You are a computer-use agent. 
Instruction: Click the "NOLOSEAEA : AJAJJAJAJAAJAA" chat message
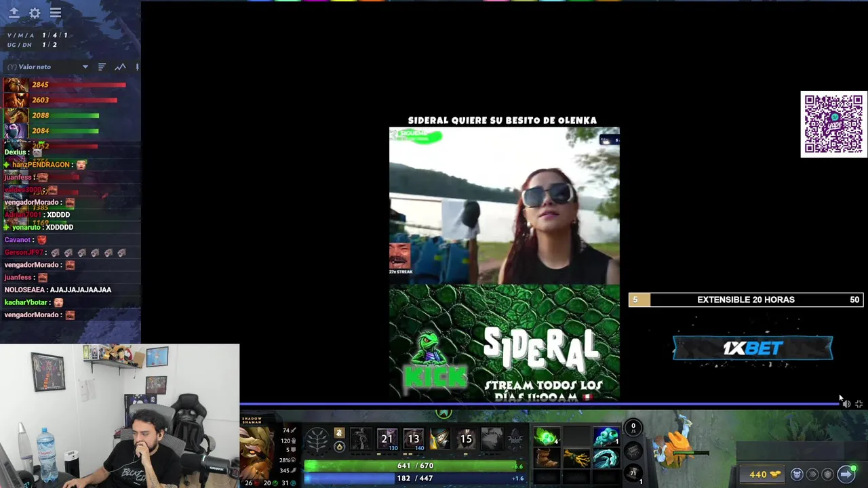tap(58, 289)
